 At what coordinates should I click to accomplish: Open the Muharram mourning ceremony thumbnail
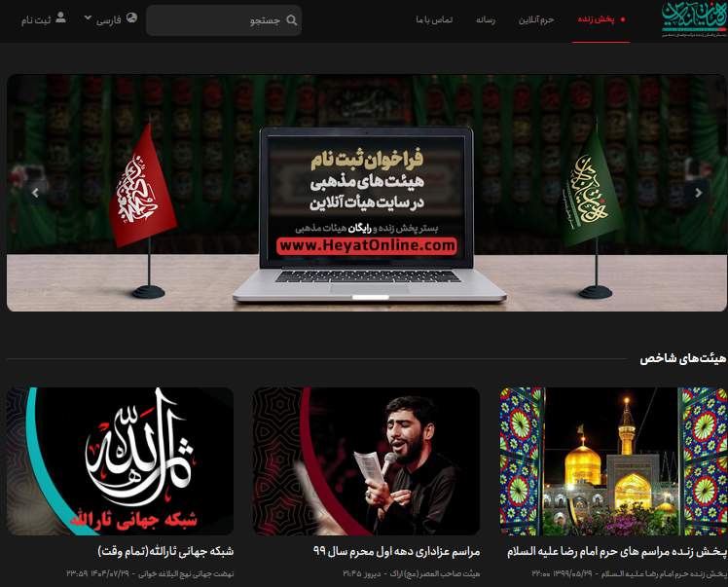point(366,461)
